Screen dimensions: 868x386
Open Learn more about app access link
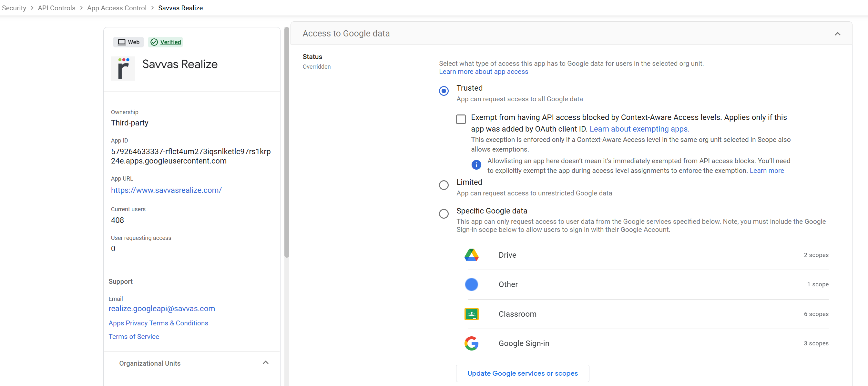[483, 72]
